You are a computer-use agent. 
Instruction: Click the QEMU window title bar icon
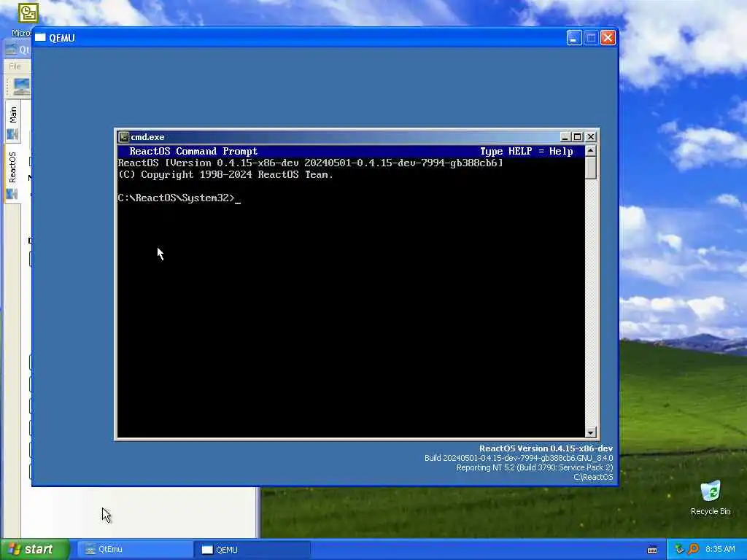tap(41, 38)
